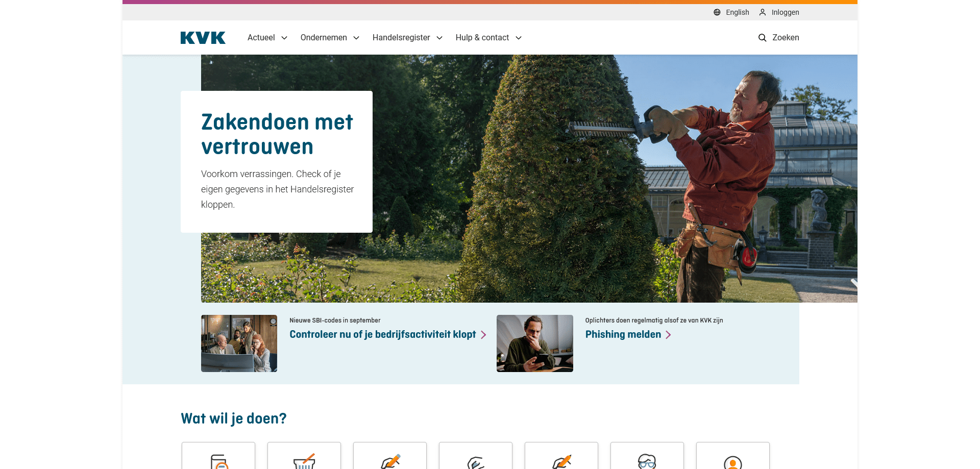Click the KVK logo
Viewport: 980px width, 469px height.
203,38
